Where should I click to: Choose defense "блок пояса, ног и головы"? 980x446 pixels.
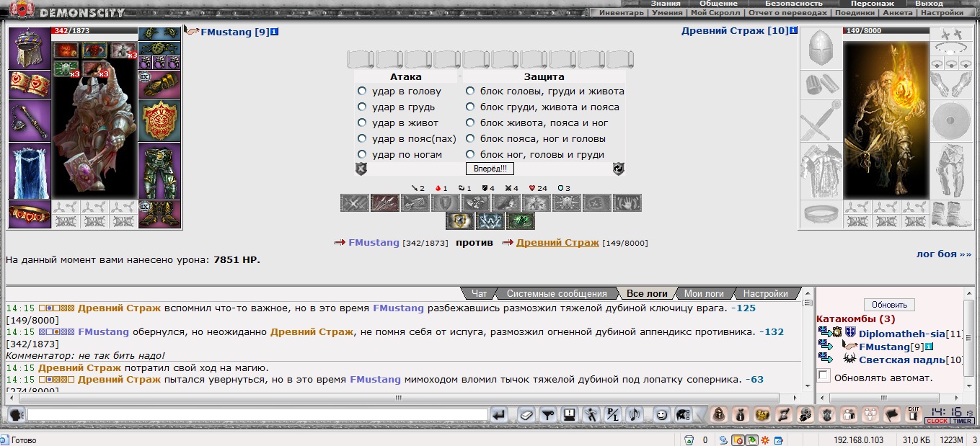[x=470, y=139]
